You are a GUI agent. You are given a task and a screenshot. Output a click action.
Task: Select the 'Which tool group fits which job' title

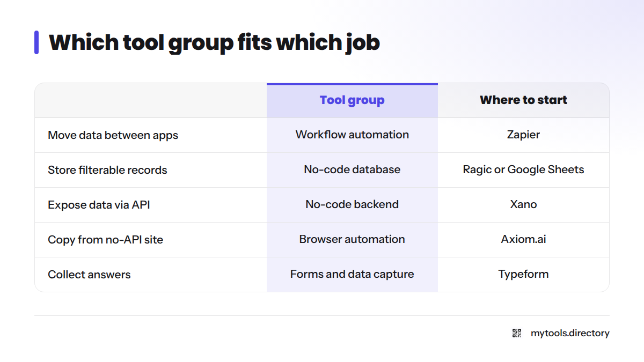pyautogui.click(x=214, y=42)
